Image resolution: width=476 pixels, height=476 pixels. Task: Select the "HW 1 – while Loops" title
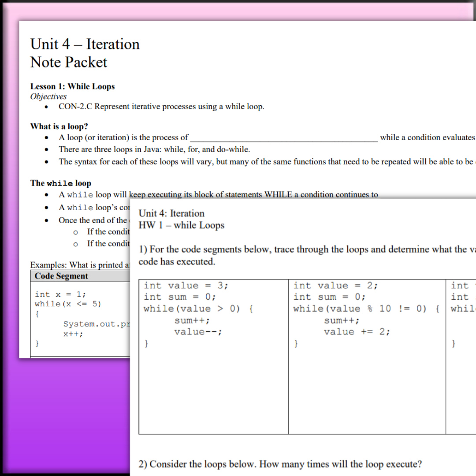coord(182,225)
